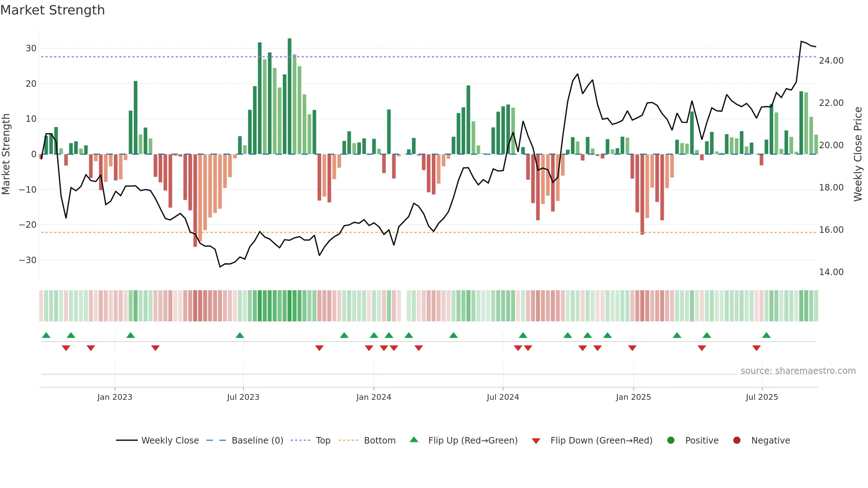Click the blue dashed Baseline sample in legend
Image resolution: width=868 pixels, height=488 pixels.
pos(216,440)
